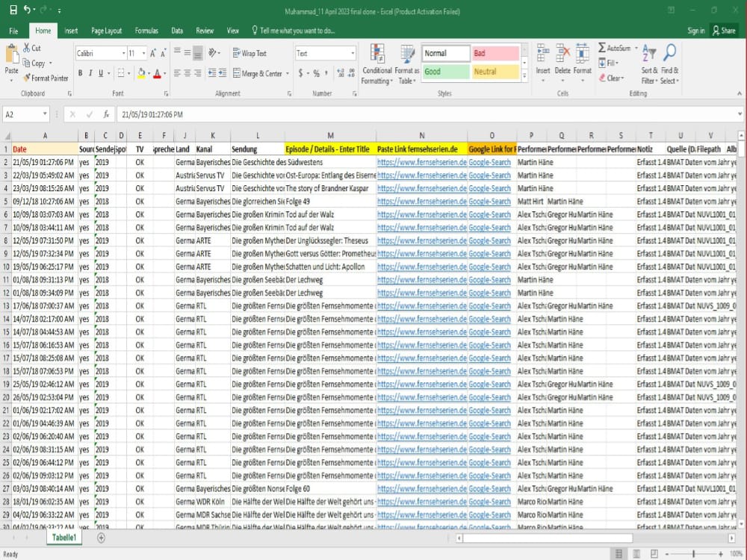Click the Format Painter brush
The height and width of the screenshot is (560, 747).
(27, 78)
